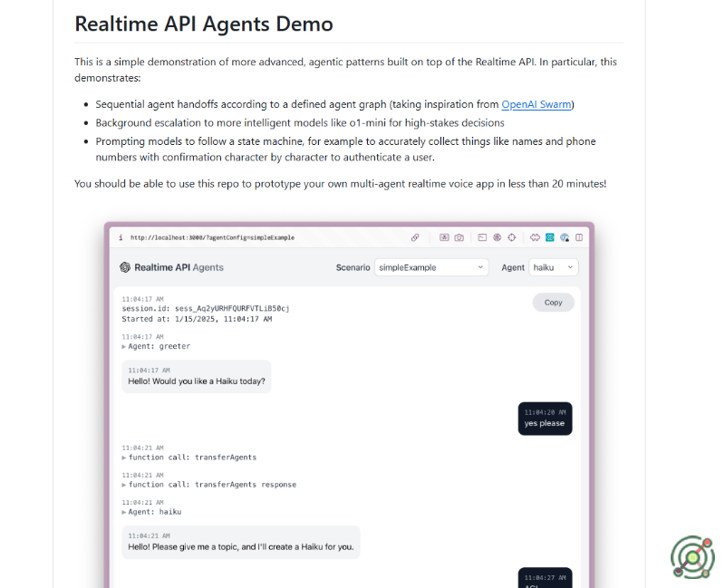Click the OpenAI logo beside Realtime API Agents
725x588 pixels.
[125, 267]
